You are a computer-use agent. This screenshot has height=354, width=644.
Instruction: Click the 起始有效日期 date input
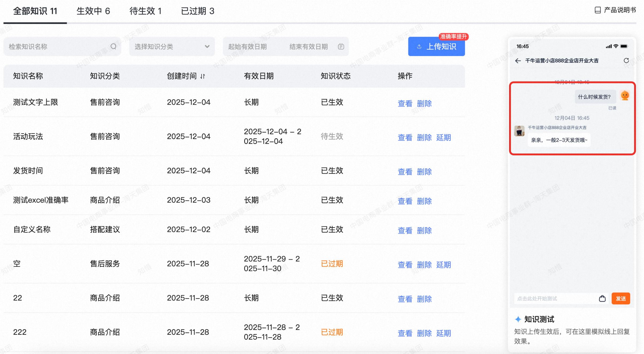248,46
